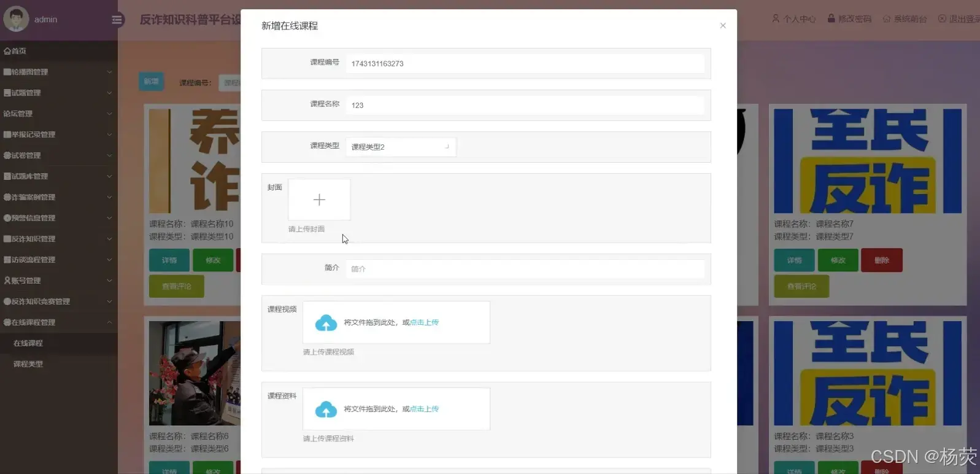980x474 pixels.
Task: Collapse the 在线课程管理 menu chevron
Action: tap(109, 322)
